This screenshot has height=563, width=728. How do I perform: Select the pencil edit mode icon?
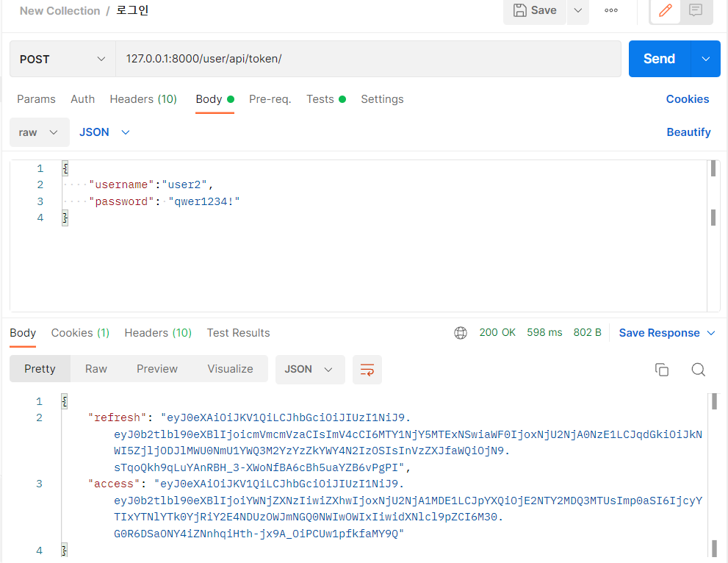point(665,10)
